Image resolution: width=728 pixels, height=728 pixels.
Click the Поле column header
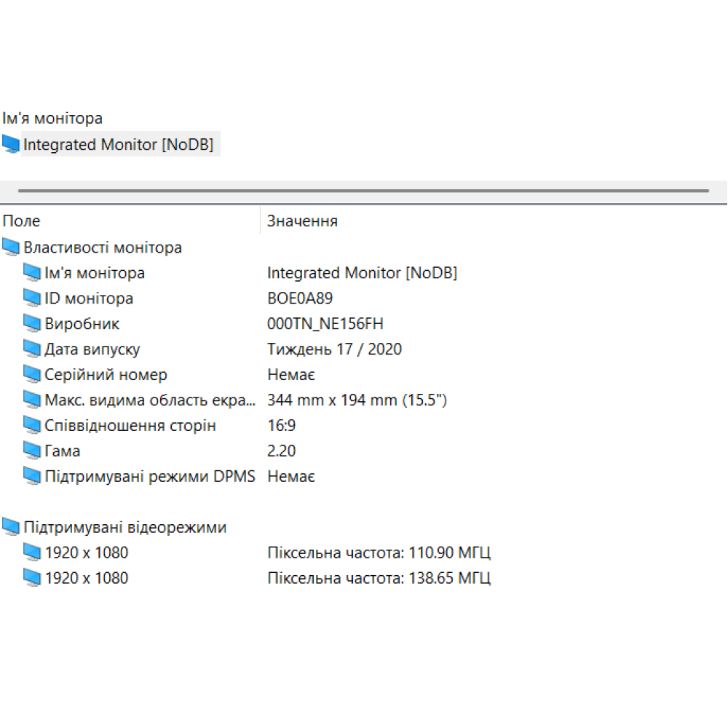pos(22,221)
